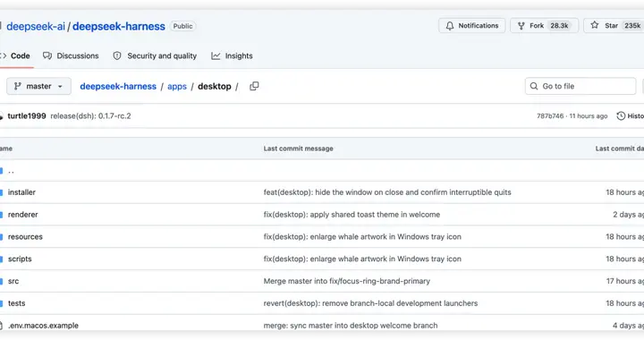Open commit hash 787b746
This screenshot has height=340, width=644.
(550, 116)
